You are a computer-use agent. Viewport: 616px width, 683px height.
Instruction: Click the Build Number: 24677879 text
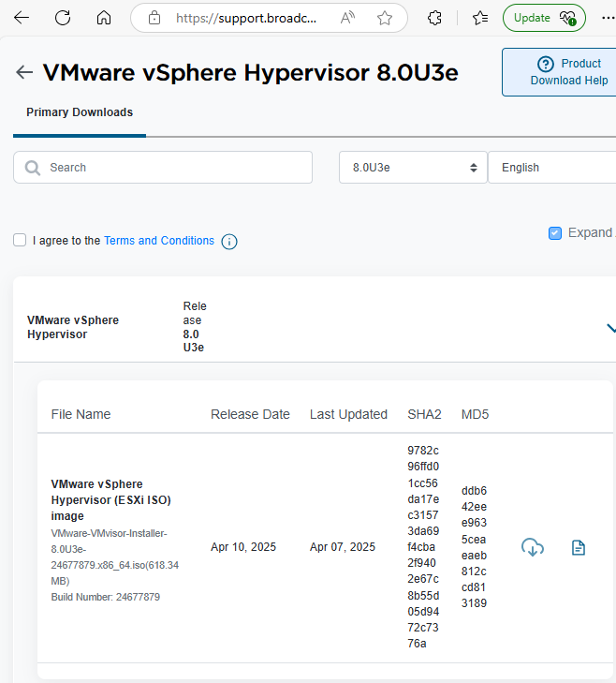coord(106,597)
